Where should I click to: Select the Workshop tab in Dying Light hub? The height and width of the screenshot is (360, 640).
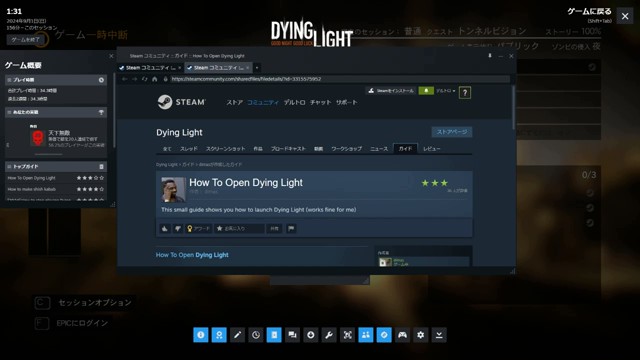click(347, 149)
